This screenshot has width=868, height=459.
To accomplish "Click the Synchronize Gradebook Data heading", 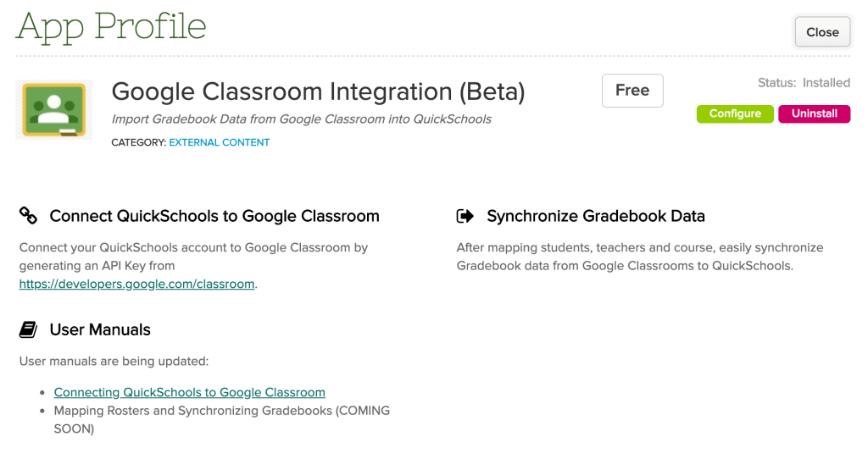I will 596,216.
